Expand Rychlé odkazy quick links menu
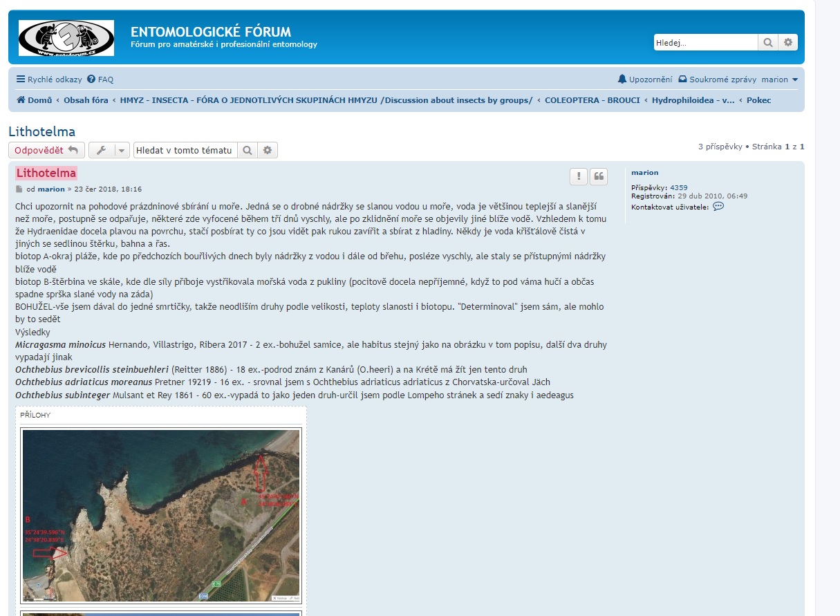840x616 pixels. (x=49, y=80)
